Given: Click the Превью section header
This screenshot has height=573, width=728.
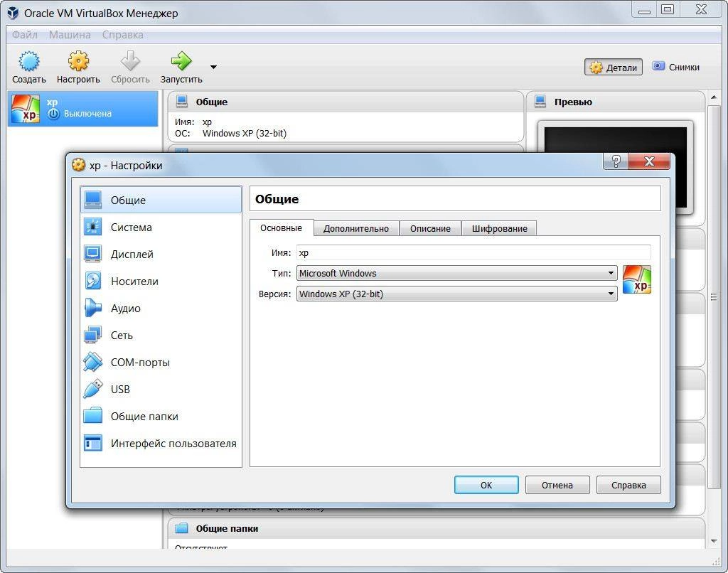Looking at the screenshot, I should [616, 102].
